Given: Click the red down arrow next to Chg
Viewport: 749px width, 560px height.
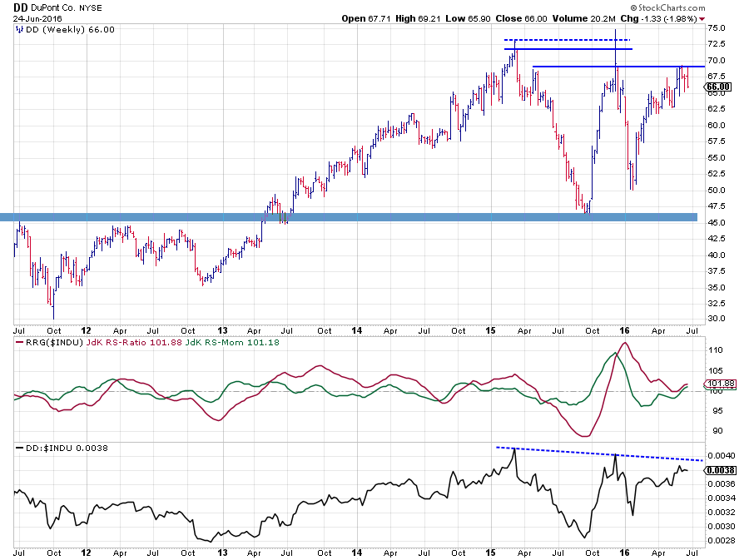Looking at the screenshot, I should pyautogui.click(x=702, y=19).
